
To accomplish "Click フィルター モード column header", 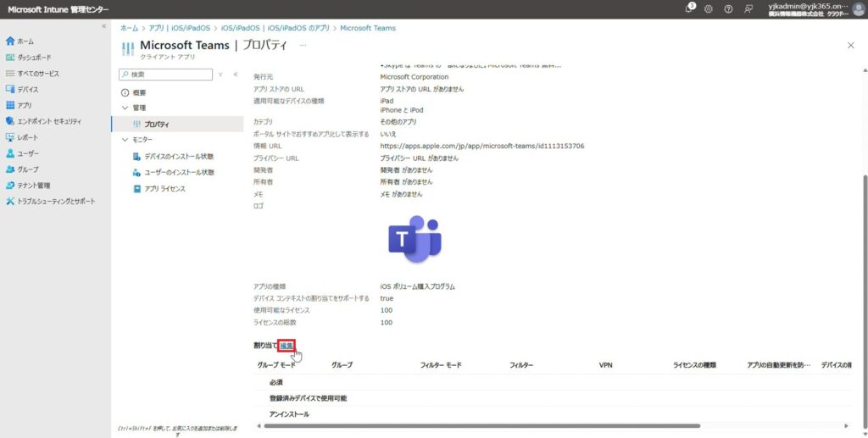I will pos(441,365).
